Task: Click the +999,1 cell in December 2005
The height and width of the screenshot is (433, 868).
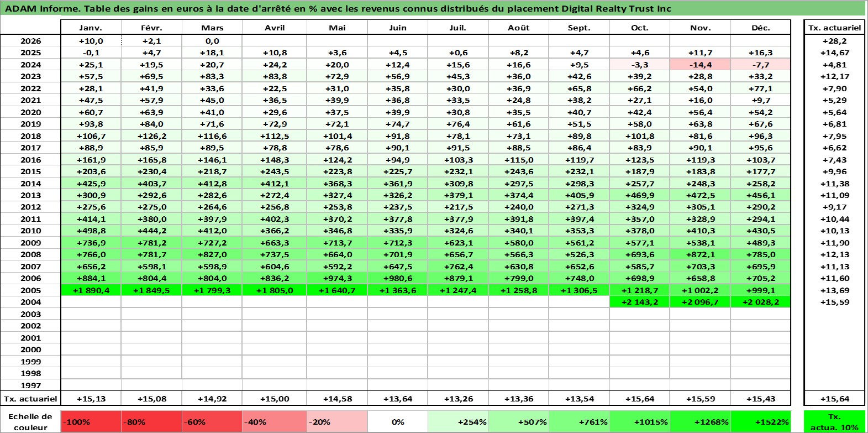Action: point(761,290)
